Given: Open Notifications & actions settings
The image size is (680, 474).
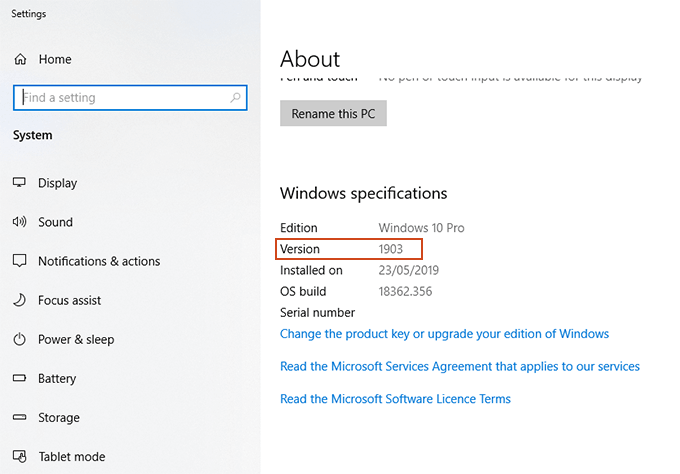Looking at the screenshot, I should point(99,261).
